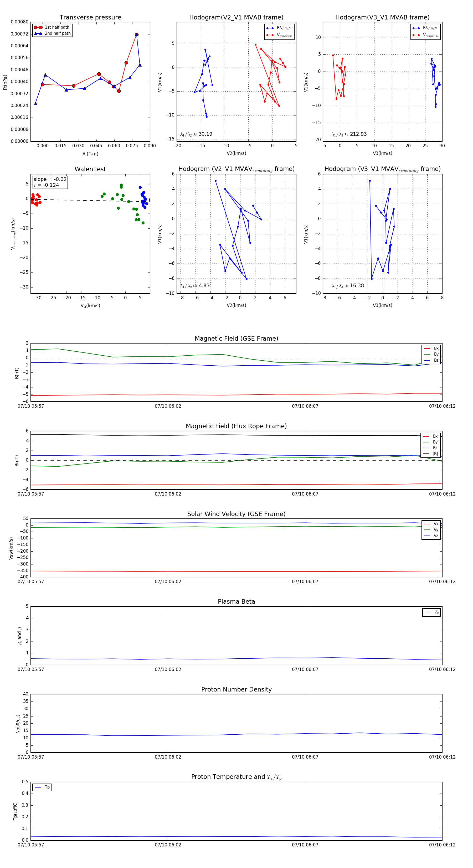Click the "40" tick on Proton Number Density axis

[x=26, y=694]
